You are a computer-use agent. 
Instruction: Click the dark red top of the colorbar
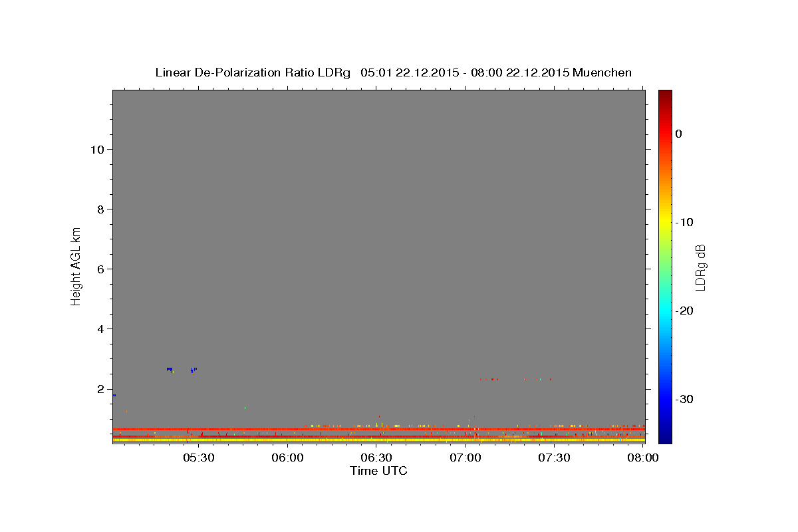coord(665,94)
